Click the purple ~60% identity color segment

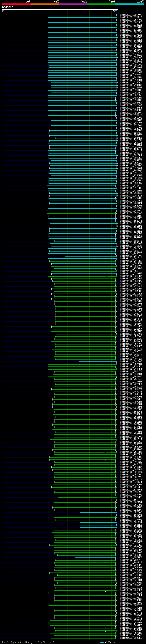[73, 4]
